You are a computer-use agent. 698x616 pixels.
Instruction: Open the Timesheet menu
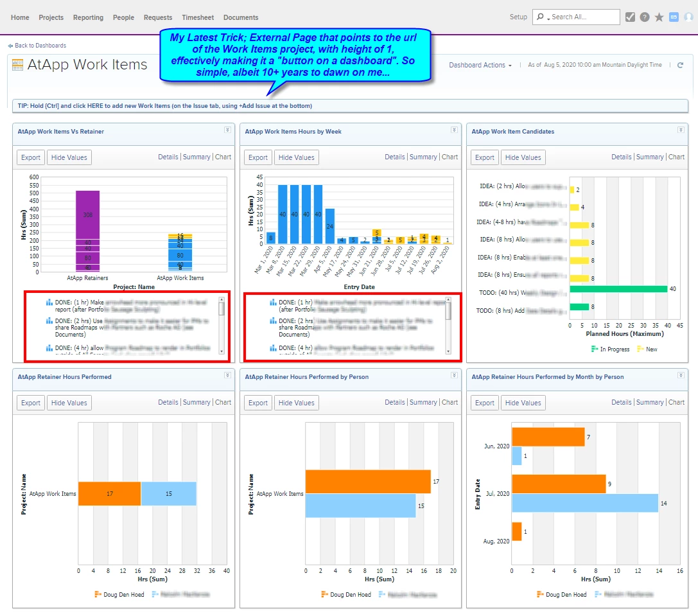(x=198, y=17)
